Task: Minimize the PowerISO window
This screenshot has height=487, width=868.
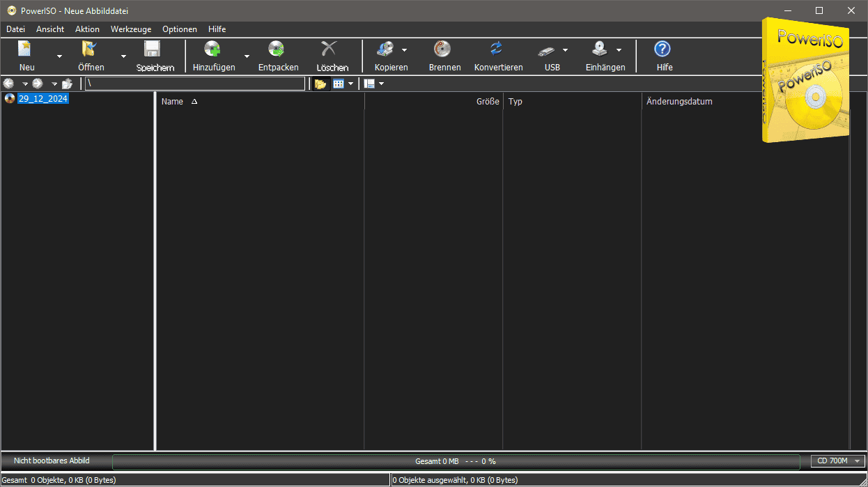Action: (788, 10)
